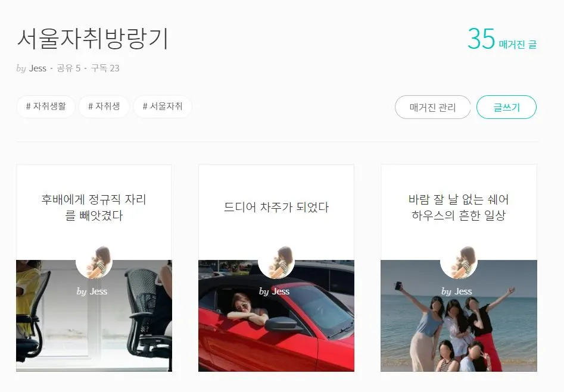Click 'by Jess' on the red car card
The width and height of the screenshot is (564, 392).
(274, 291)
